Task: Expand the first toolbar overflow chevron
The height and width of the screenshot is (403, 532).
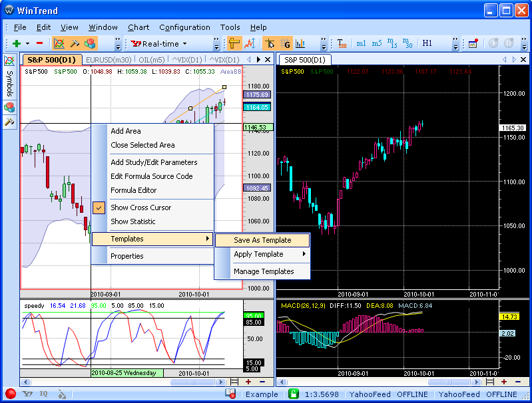Action: [x=118, y=43]
